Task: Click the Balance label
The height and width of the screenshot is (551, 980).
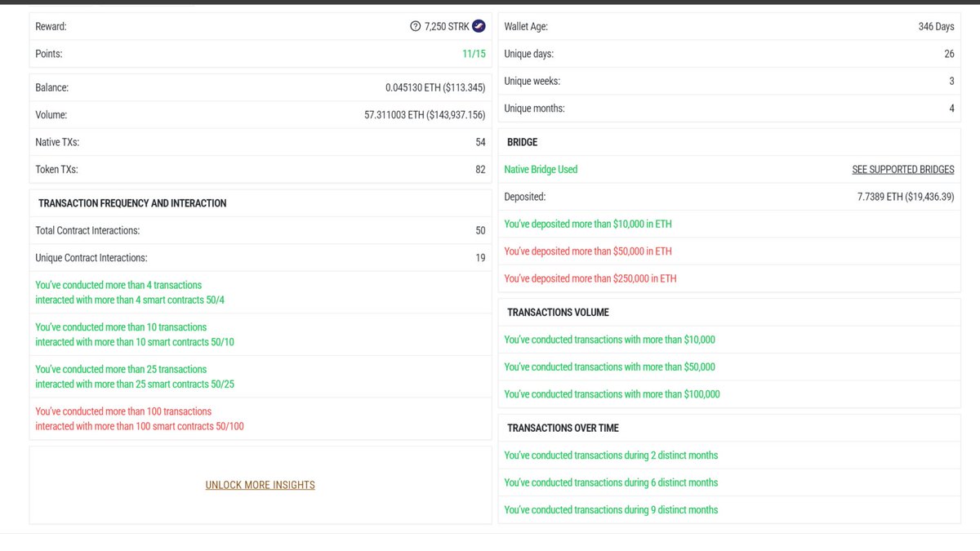Action: click(51, 87)
